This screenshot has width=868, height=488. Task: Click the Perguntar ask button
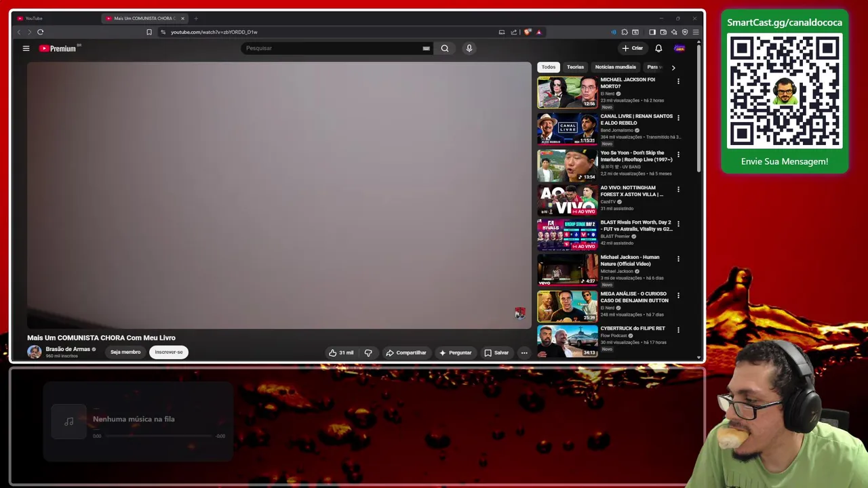coord(455,352)
